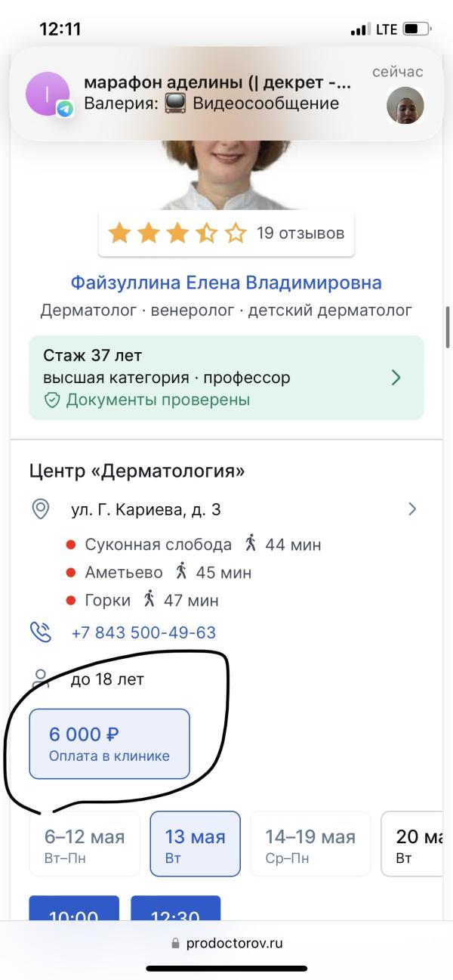Choose the 6 000 ₽ pay-in-clinic option
The height and width of the screenshot is (980, 453).
click(109, 744)
